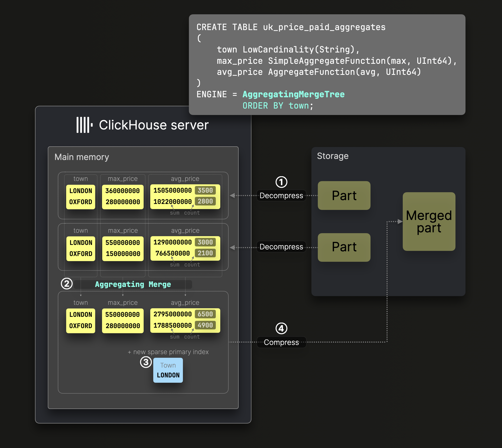The image size is (502, 448).
Task: Click the Storage panel heading
Action: pos(333,156)
